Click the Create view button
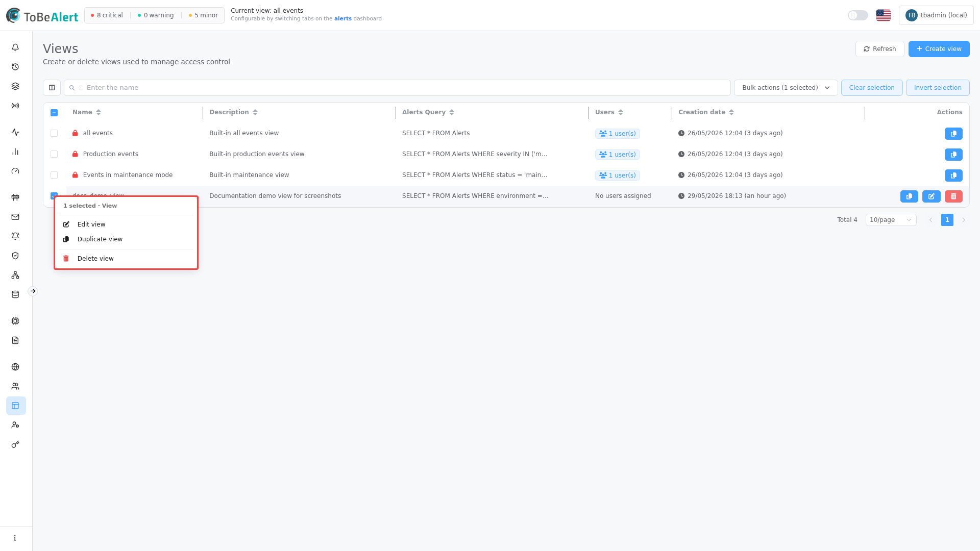This screenshot has width=980, height=551. [939, 49]
